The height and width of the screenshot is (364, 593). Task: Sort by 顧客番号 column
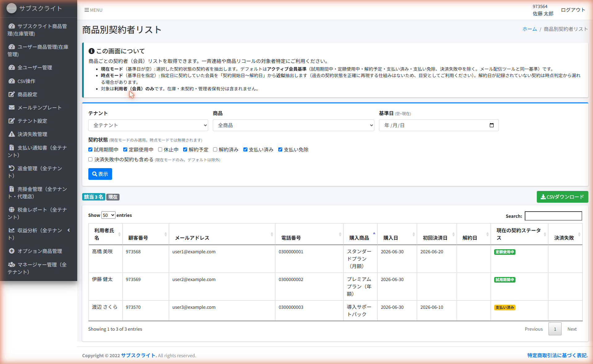[146, 234]
